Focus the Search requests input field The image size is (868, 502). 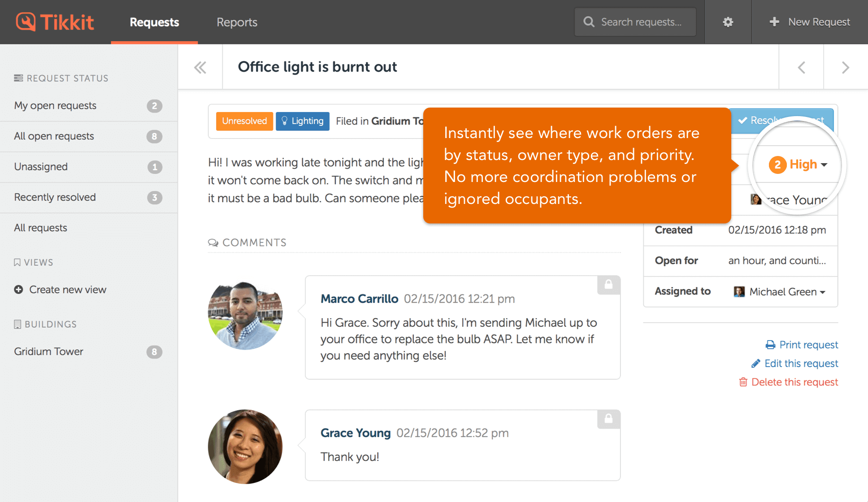point(635,22)
